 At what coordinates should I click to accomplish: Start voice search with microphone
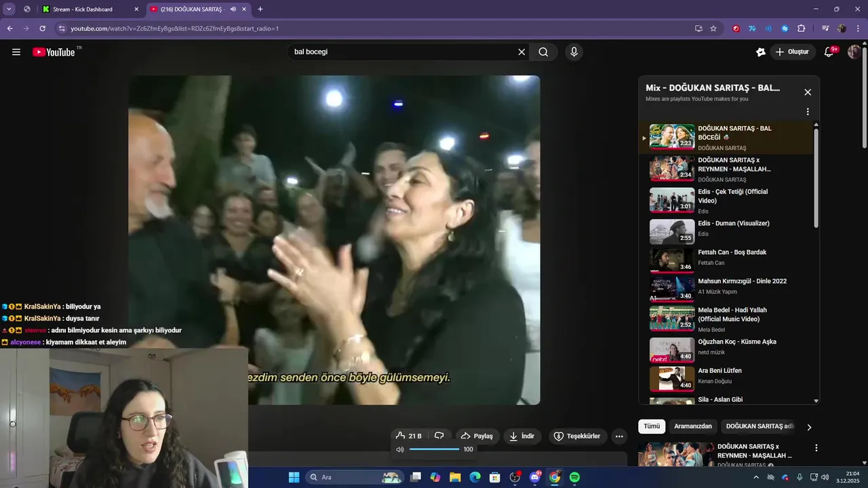(574, 52)
